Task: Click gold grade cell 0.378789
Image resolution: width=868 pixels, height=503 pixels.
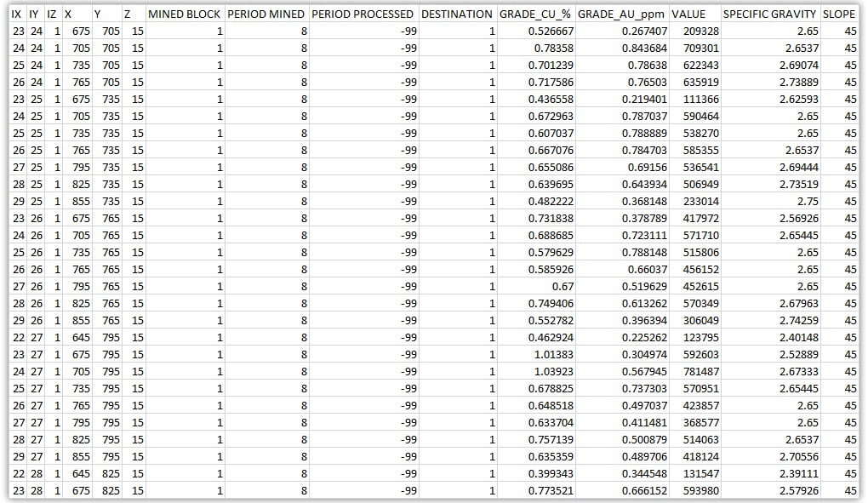Action: coord(622,219)
